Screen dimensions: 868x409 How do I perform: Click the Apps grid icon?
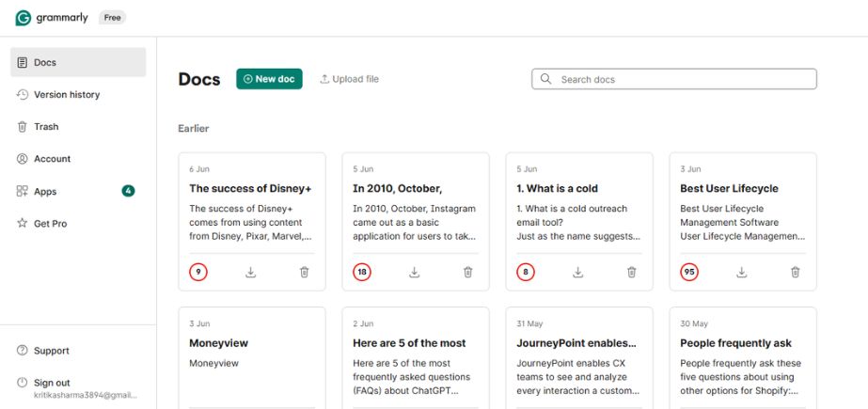tap(23, 192)
